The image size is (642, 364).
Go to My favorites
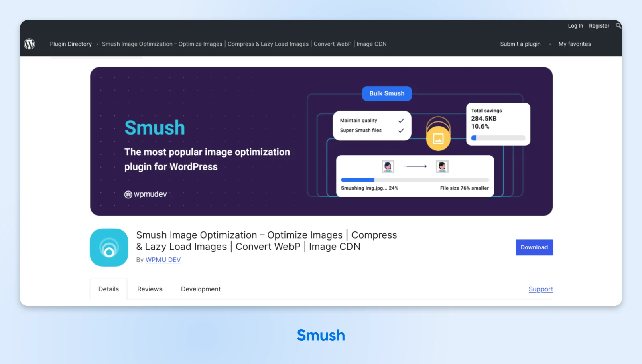[x=575, y=44]
